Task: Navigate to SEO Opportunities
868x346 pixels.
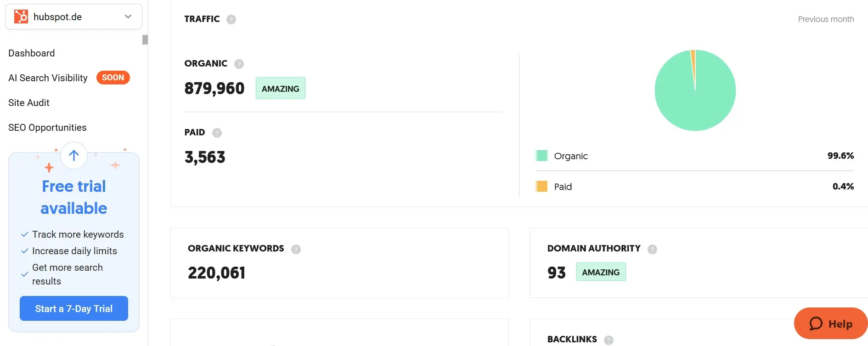Action: coord(47,127)
